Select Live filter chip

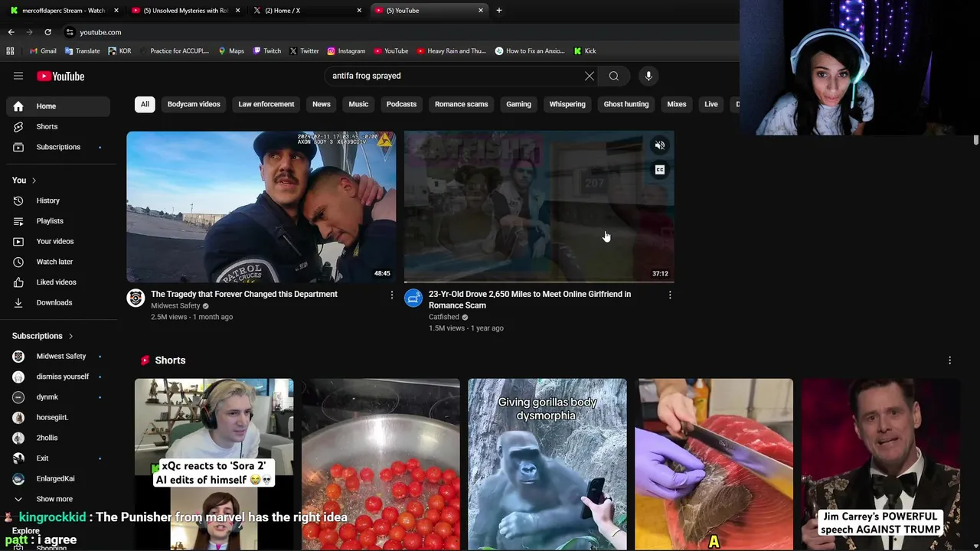(711, 104)
